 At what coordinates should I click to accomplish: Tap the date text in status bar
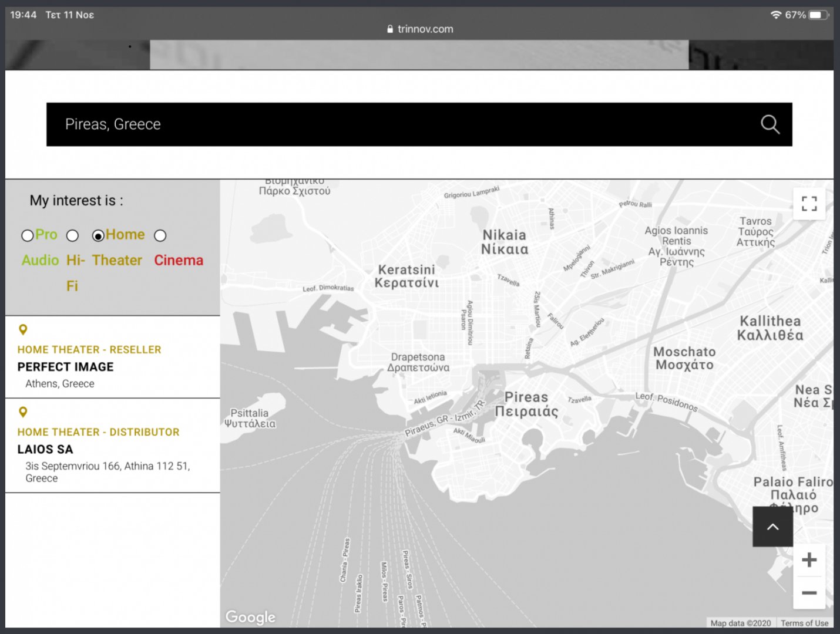point(70,15)
